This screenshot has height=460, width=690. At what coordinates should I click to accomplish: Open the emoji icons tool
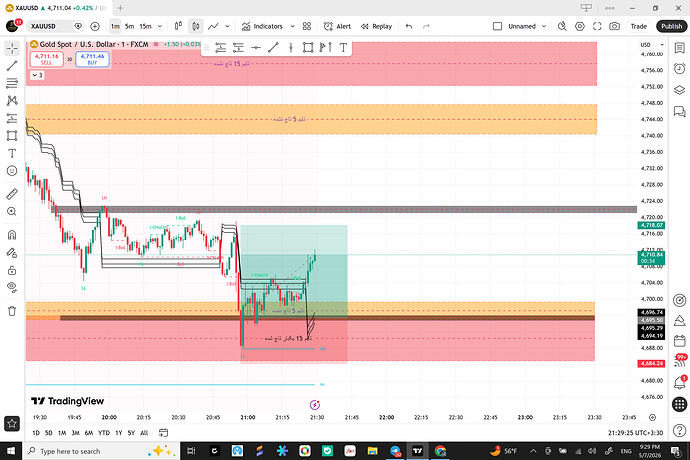pos(12,171)
